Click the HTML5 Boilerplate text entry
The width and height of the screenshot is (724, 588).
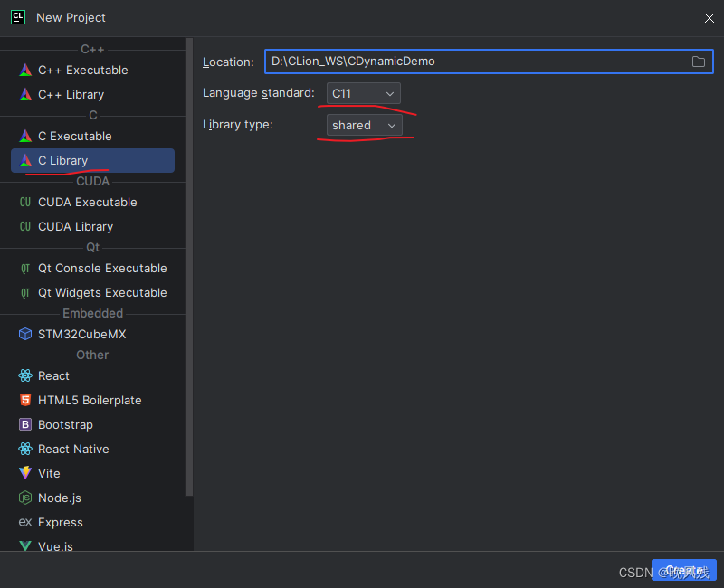pyautogui.click(x=90, y=400)
